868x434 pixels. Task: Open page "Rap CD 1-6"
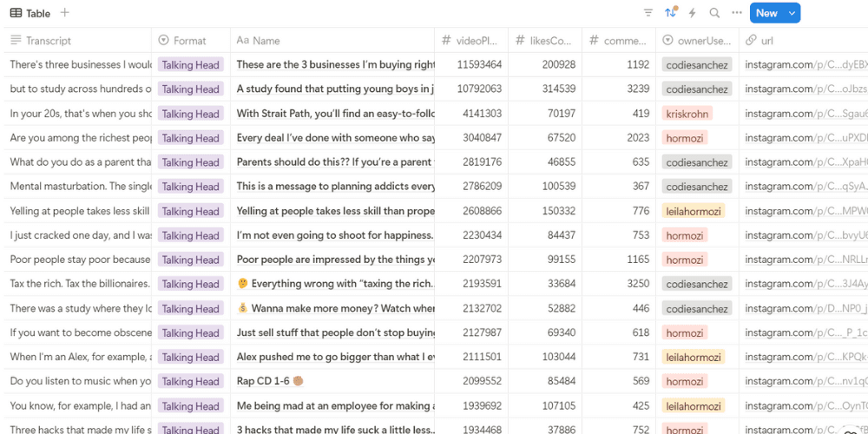click(270, 381)
